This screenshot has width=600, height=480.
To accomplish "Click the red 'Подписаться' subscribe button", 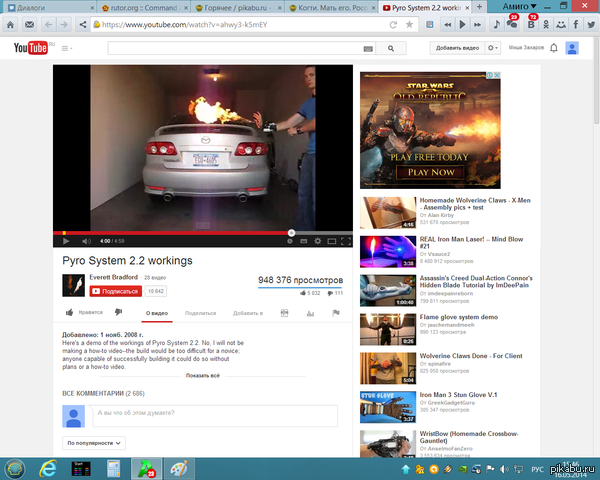I will (x=115, y=291).
